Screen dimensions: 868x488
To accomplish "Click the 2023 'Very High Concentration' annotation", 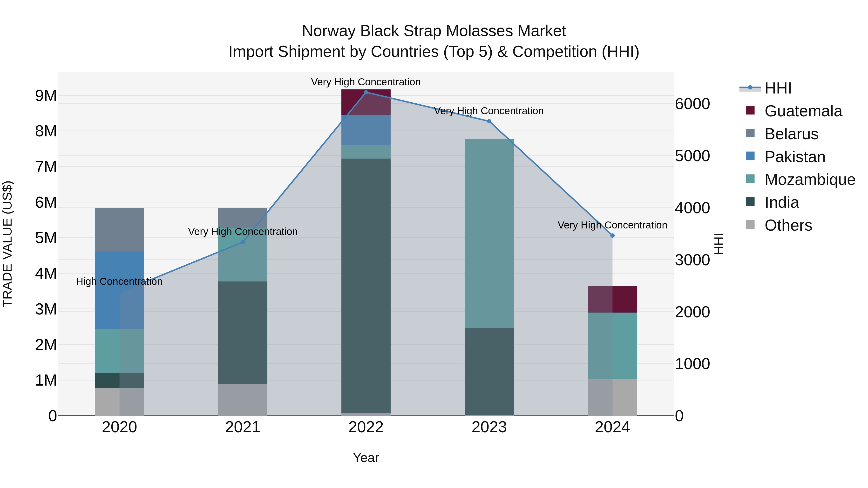I will tap(489, 111).
